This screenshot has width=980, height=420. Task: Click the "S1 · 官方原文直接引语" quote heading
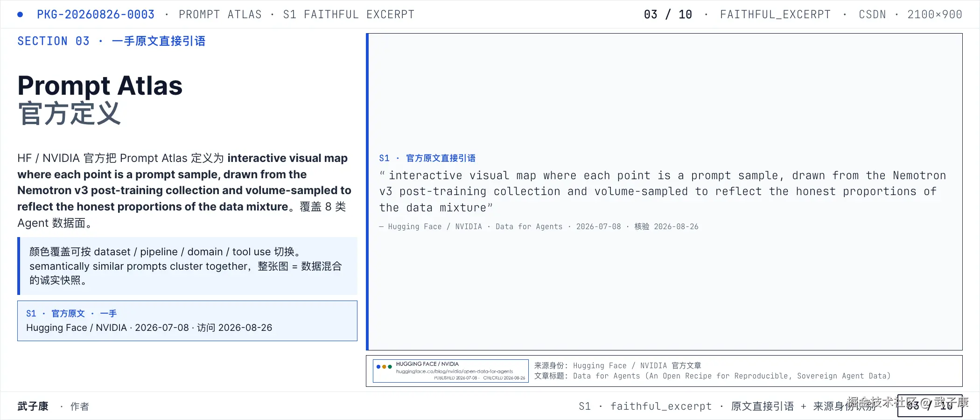[427, 158]
